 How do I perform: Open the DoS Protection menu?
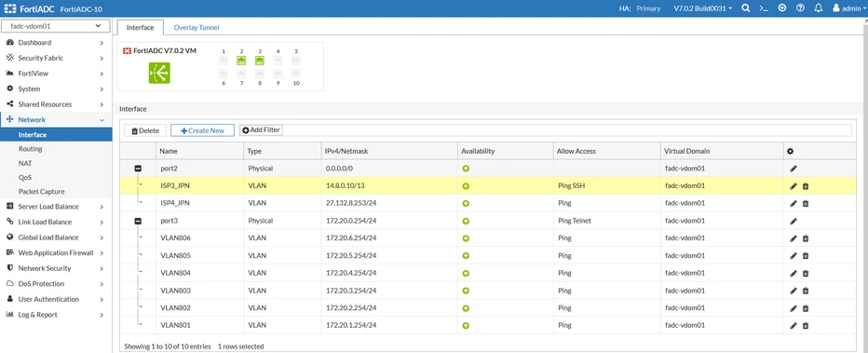(x=55, y=284)
